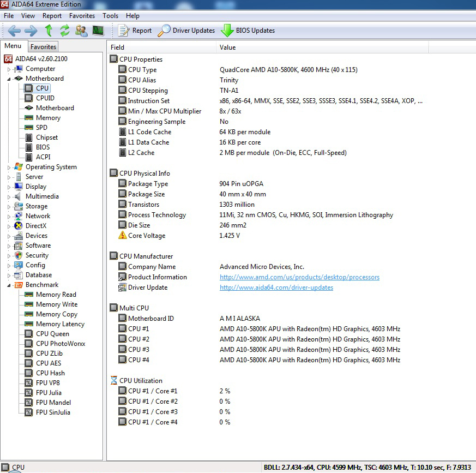The width and height of the screenshot is (476, 473).
Task: Expand the Server tree node
Action: coord(9,177)
